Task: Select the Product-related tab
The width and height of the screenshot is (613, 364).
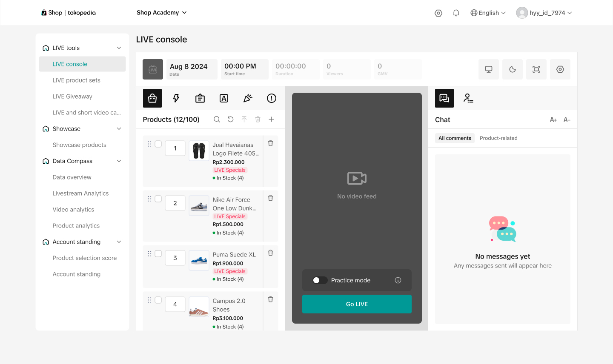Action: 498,138
